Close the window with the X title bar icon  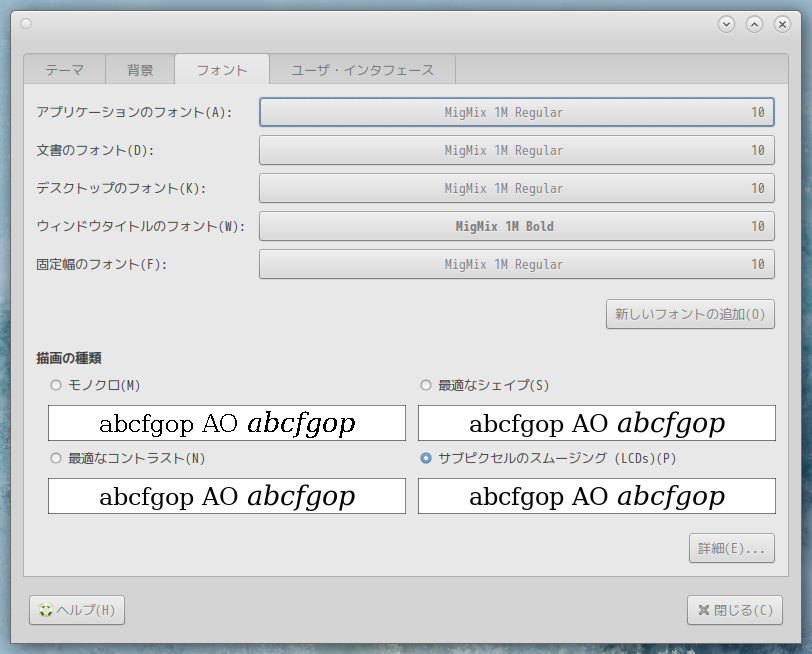pos(782,24)
